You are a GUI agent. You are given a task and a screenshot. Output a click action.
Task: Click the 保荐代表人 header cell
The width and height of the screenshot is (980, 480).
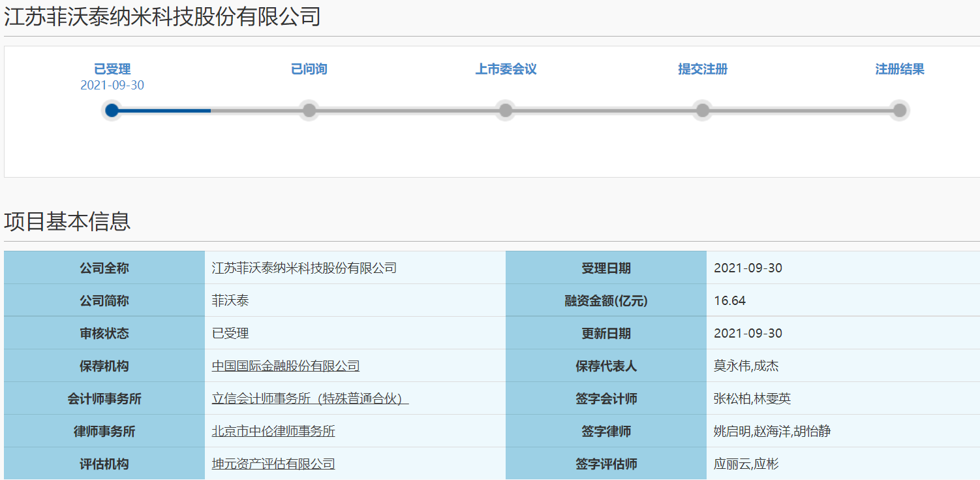pos(606,366)
